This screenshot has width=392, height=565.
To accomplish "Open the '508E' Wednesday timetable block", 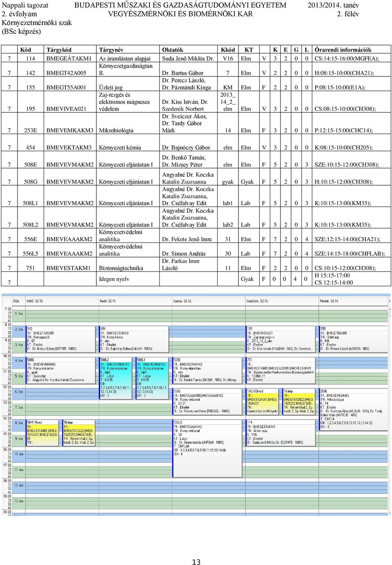I will [x=206, y=370].
